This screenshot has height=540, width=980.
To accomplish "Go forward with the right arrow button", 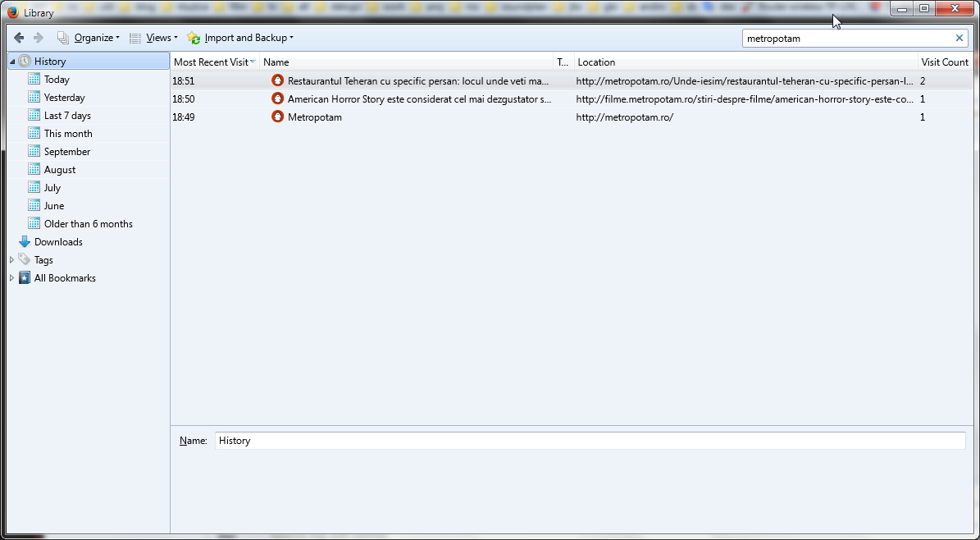I will (38, 38).
